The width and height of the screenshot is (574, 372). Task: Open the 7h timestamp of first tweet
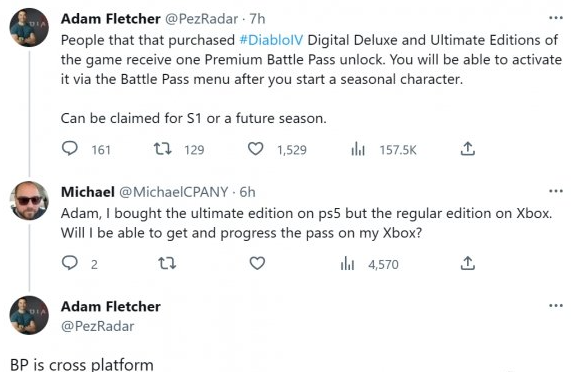tap(257, 19)
